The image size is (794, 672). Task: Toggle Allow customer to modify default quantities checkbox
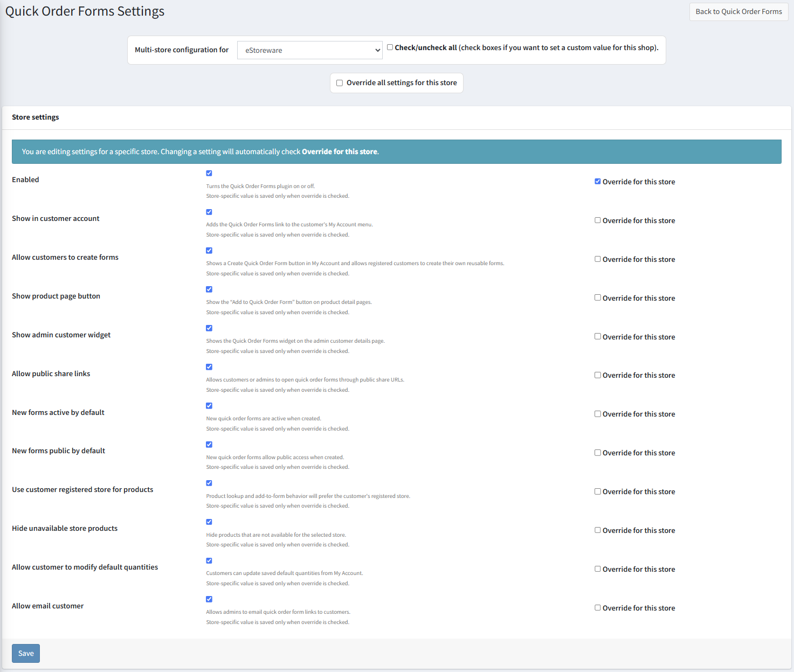tap(209, 561)
